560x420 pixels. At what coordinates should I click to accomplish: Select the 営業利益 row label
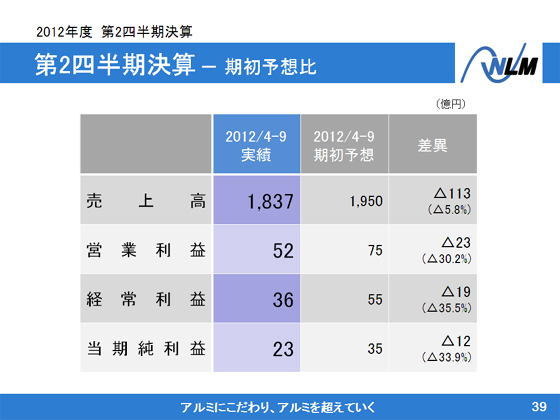(146, 249)
